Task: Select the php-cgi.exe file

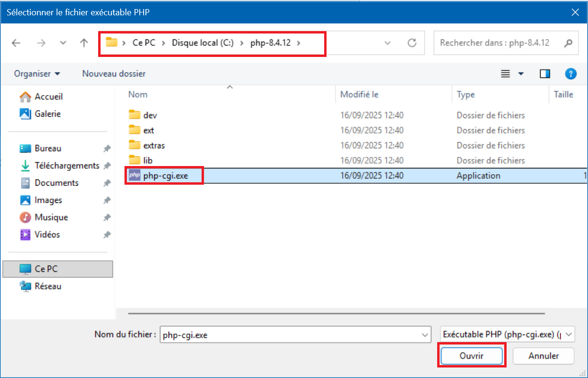Action: [165, 176]
